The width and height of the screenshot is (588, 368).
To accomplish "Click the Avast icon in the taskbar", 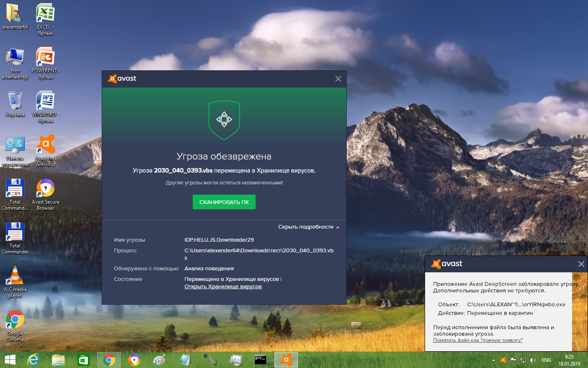I will point(286,360).
